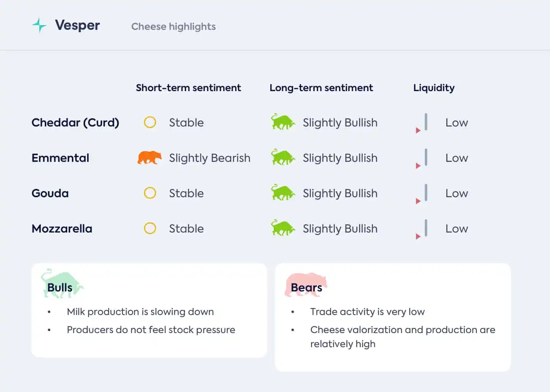Click the Long-term sentiment column header
Image resolution: width=550 pixels, height=392 pixels.
(321, 88)
